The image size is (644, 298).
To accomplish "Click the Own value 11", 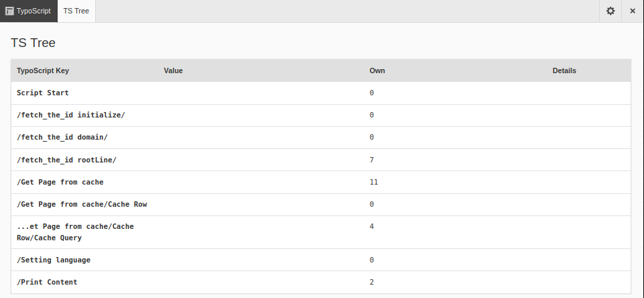I will [x=374, y=182].
